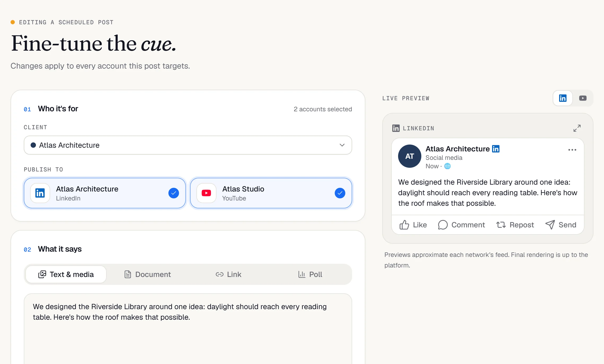Select the Document tab
604x364 pixels.
click(x=148, y=274)
